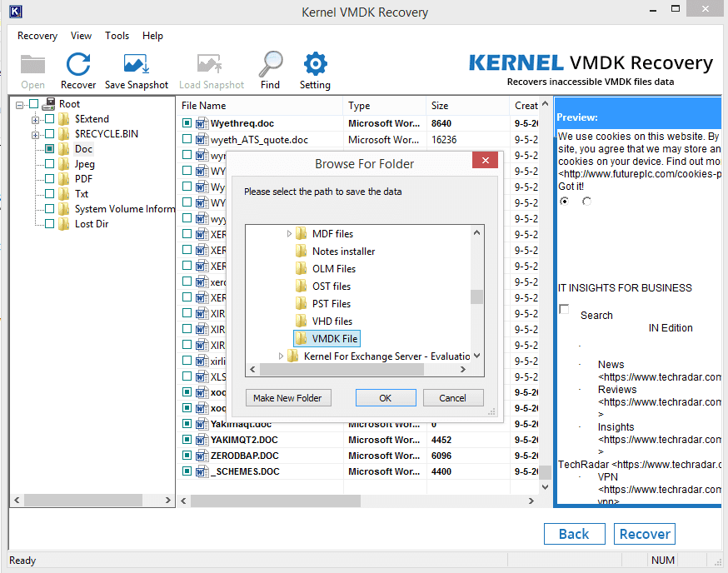This screenshot has width=728, height=573.
Task: Confirm with the OK button
Action: click(x=386, y=398)
